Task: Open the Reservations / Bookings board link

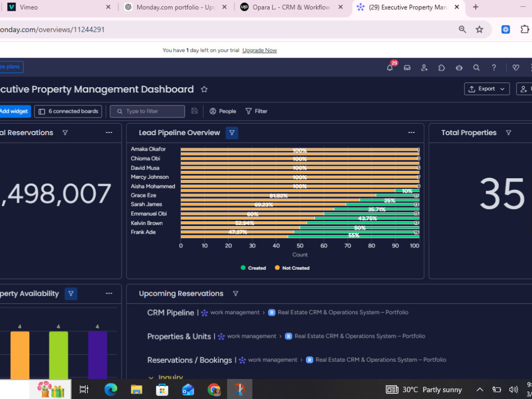Action: [189, 360]
